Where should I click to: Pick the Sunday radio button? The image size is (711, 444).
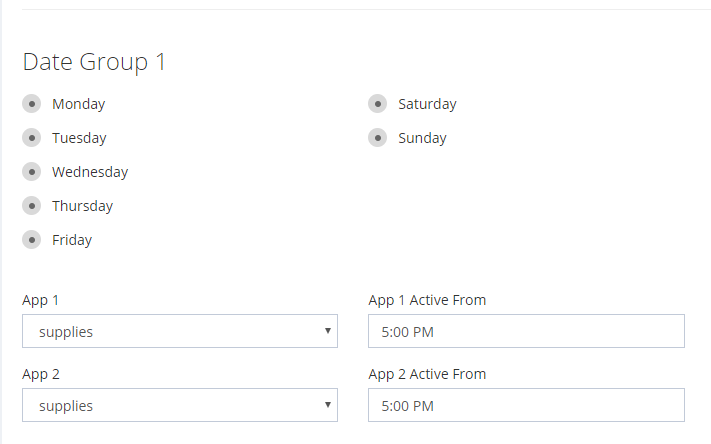click(x=377, y=138)
